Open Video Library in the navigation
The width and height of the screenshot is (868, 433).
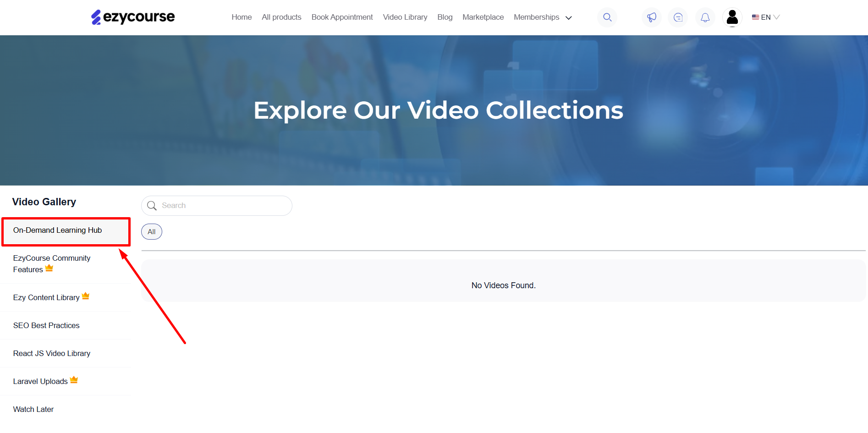(x=405, y=17)
